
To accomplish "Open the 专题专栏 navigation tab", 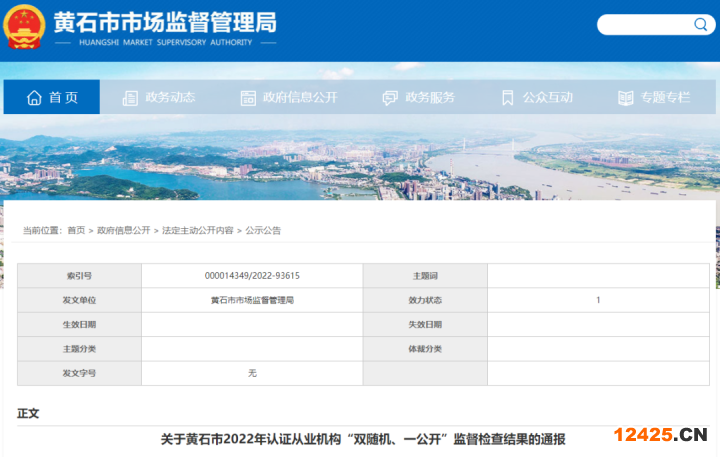I will point(665,98).
